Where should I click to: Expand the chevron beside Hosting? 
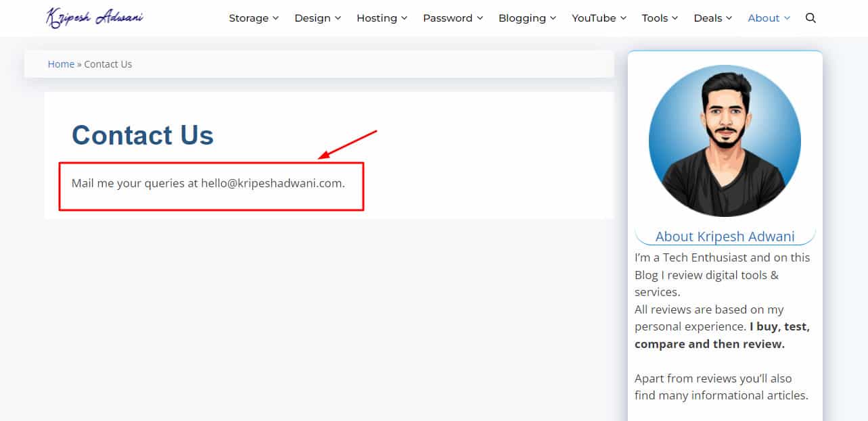coord(404,18)
